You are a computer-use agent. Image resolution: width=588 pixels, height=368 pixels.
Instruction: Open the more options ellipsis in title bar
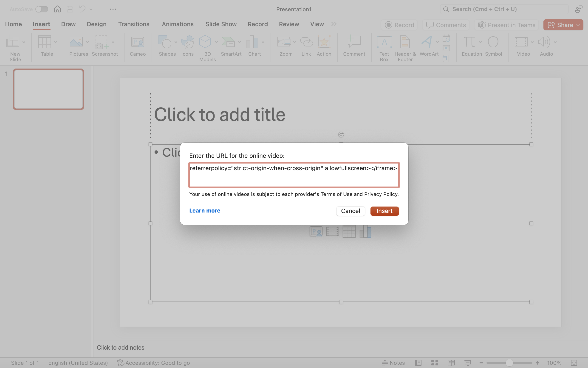(113, 9)
